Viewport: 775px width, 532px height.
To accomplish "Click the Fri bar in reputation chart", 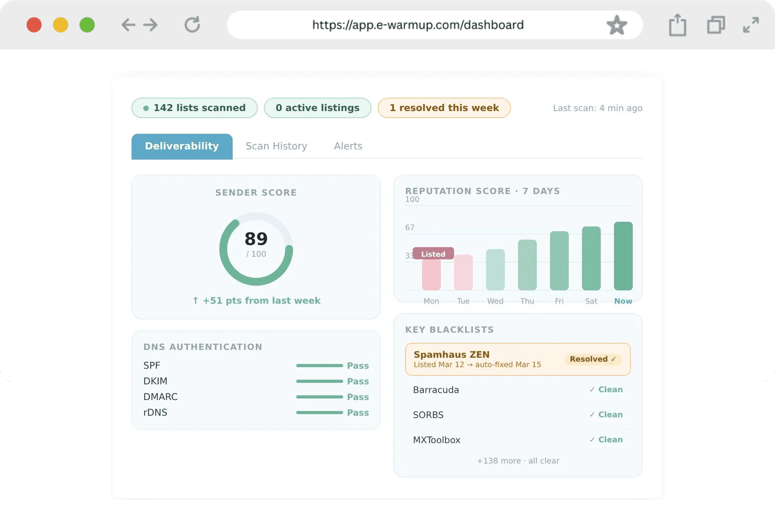I will tap(559, 261).
